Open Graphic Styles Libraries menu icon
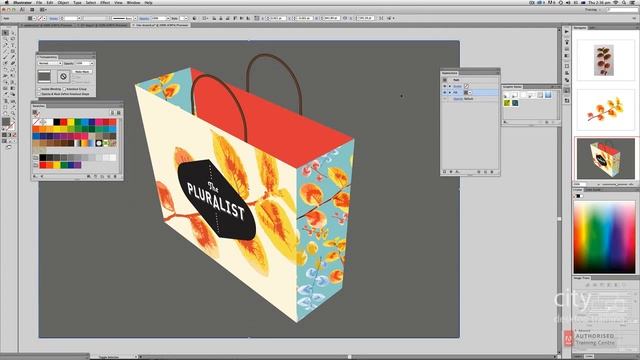Viewport: 640px width, 360px height. pyautogui.click(x=505, y=122)
